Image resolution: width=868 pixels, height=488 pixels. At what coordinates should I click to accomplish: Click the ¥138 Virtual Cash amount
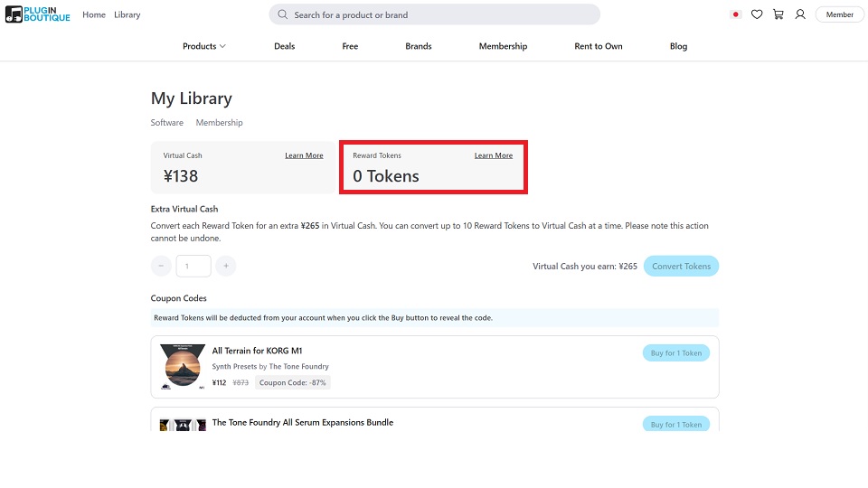(181, 176)
